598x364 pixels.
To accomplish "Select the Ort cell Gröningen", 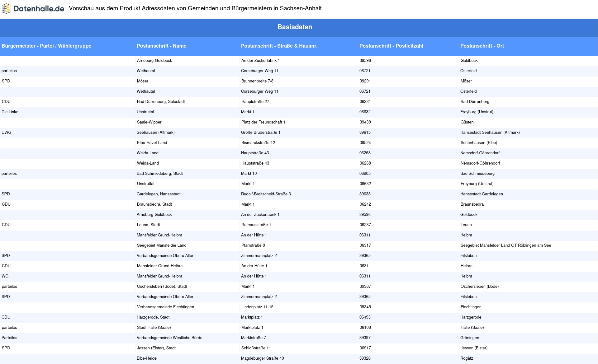I will [470, 338].
